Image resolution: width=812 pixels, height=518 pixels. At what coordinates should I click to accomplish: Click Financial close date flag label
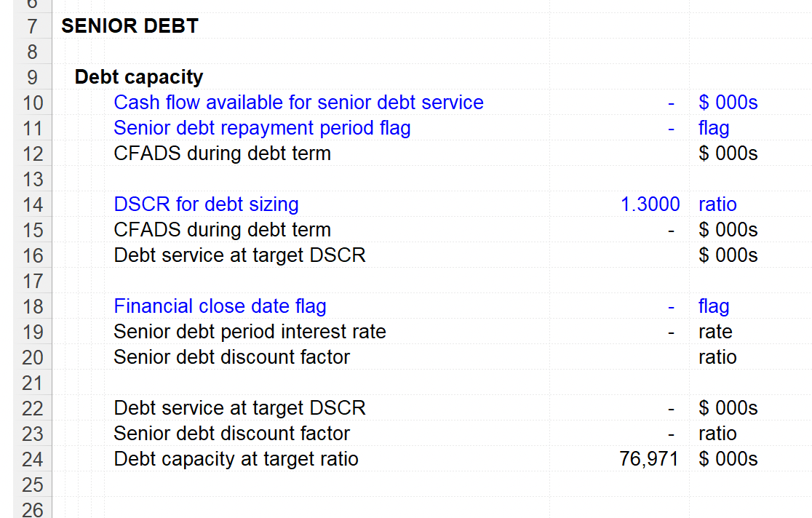click(x=220, y=306)
